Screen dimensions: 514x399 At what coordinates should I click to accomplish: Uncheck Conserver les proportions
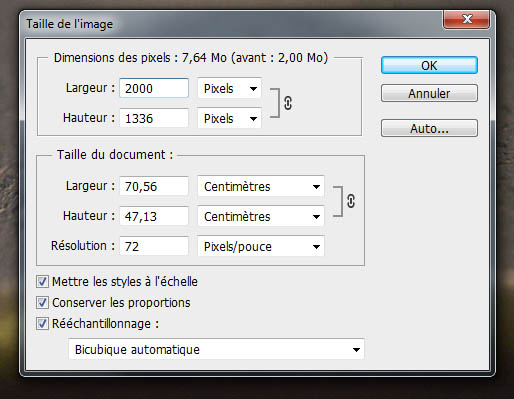coord(42,303)
